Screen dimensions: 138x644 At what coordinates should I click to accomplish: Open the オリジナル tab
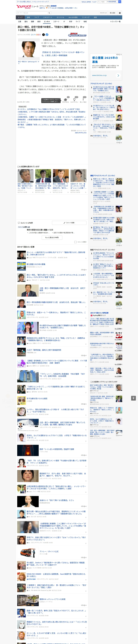60,17
